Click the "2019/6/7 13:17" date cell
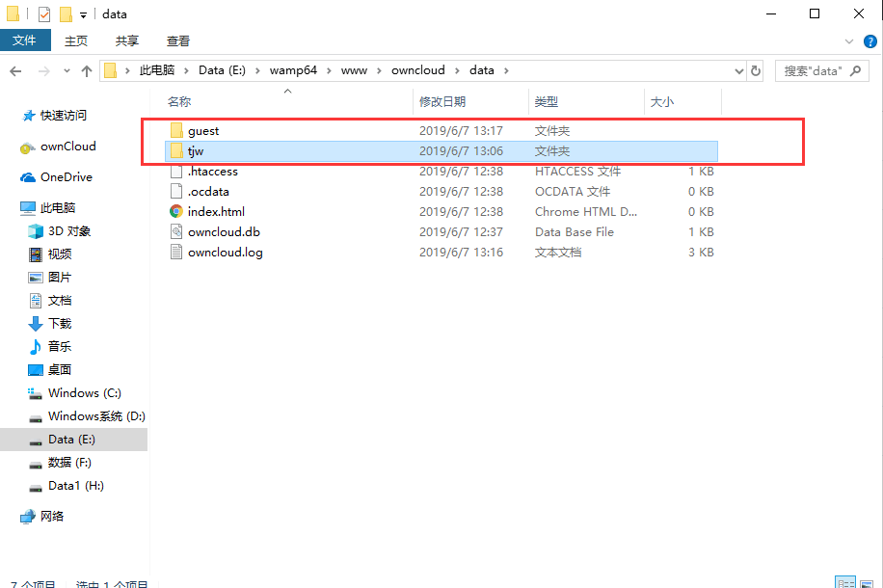 click(x=461, y=131)
